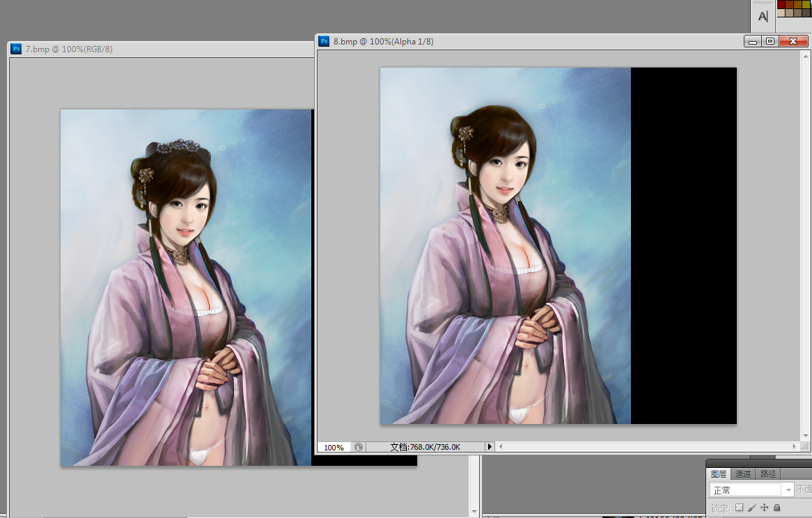Viewport: 812px width, 518px height.
Task: Click the 8.bmp window title text
Action: click(383, 41)
